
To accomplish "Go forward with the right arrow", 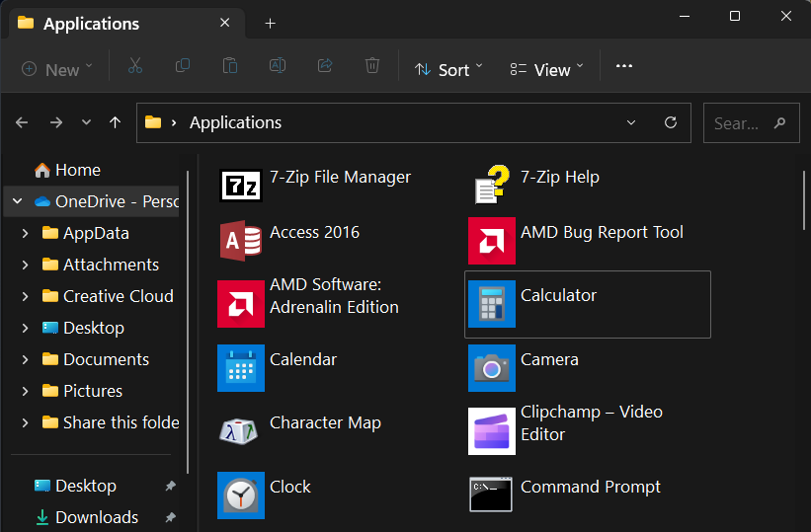I will 56,122.
